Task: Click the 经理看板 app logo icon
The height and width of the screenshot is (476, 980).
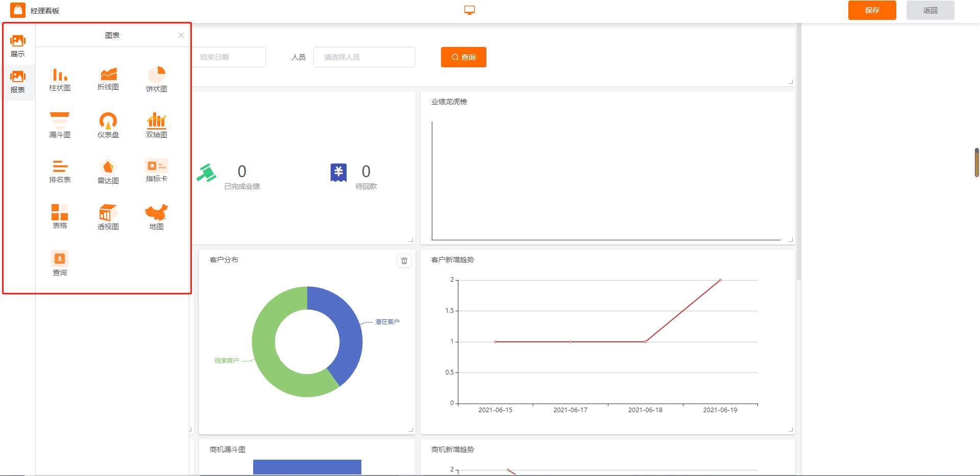Action: (18, 10)
